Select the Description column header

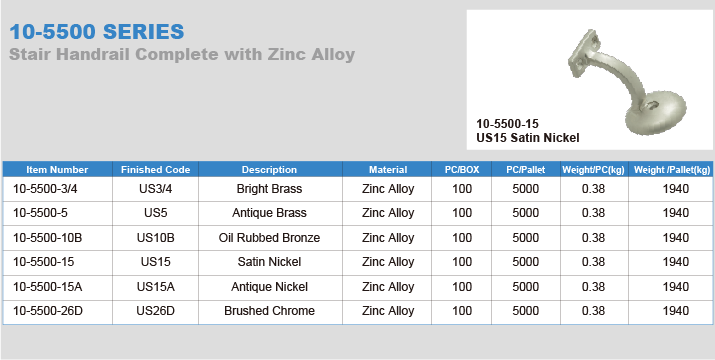[269, 170]
